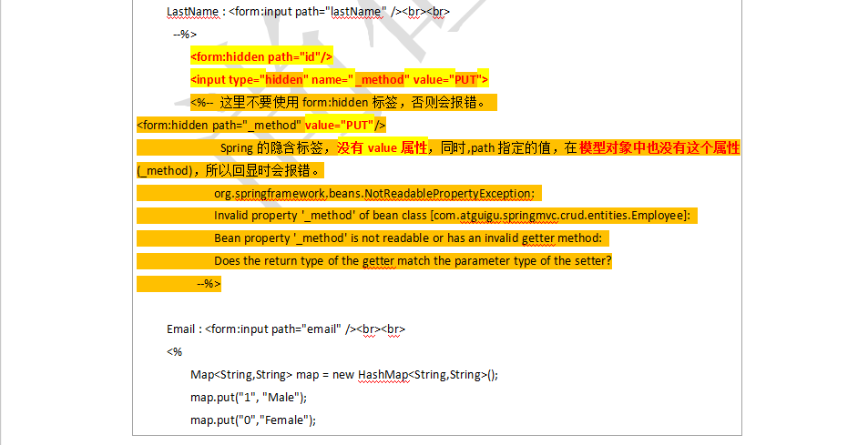Click the LastName form:input line
The width and height of the screenshot is (868, 445).
(x=308, y=11)
